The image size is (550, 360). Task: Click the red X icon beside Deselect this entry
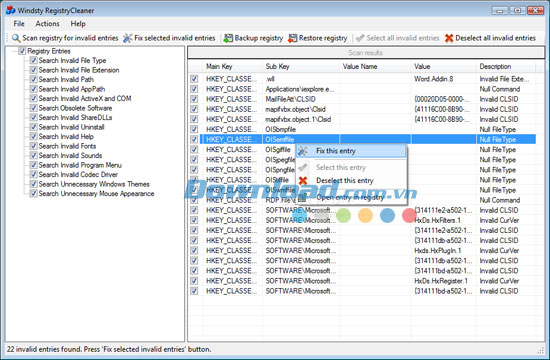pos(303,181)
